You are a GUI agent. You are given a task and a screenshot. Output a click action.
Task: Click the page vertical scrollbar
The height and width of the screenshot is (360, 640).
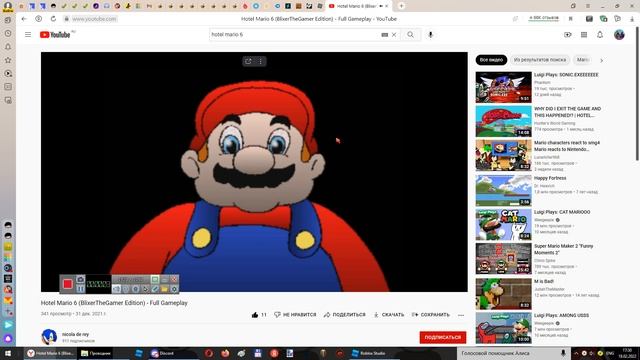637,94
